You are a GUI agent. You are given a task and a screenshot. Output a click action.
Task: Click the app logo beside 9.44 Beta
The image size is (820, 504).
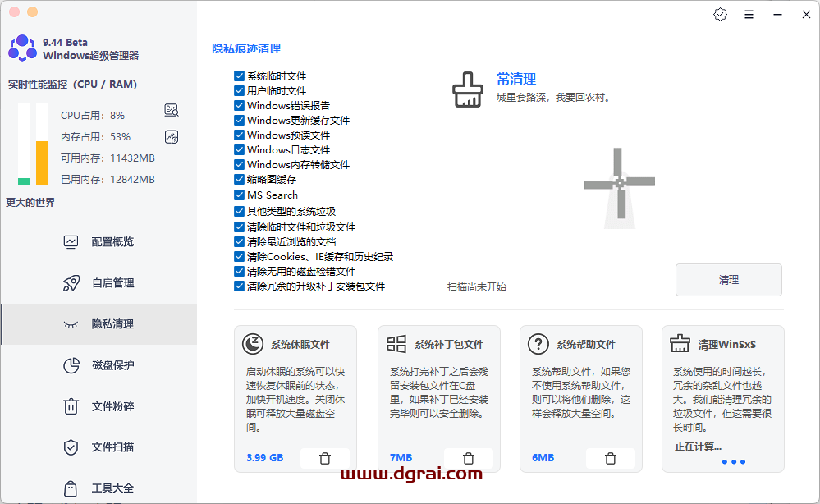[22, 48]
